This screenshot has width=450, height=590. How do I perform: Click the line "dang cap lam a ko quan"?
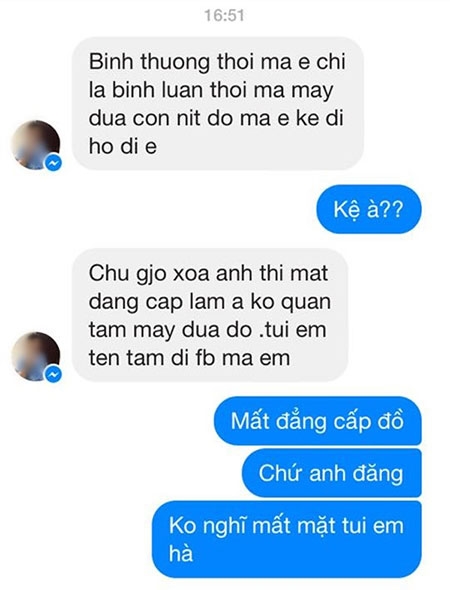210,302
